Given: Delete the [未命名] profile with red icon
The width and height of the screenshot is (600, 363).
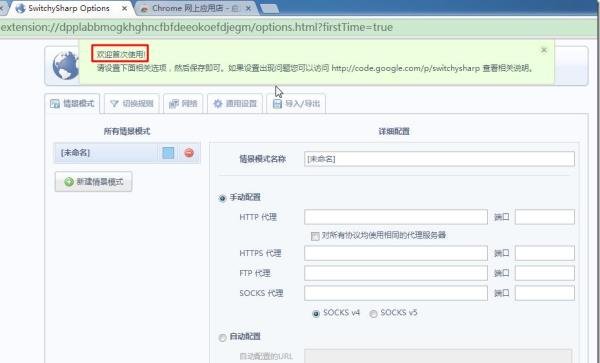Looking at the screenshot, I should coord(189,153).
